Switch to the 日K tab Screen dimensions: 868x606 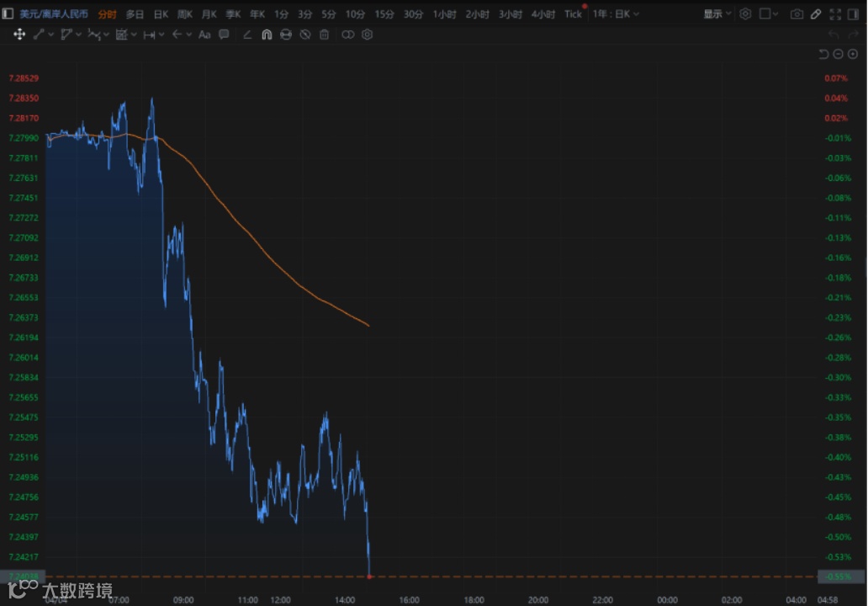pyautogui.click(x=161, y=13)
